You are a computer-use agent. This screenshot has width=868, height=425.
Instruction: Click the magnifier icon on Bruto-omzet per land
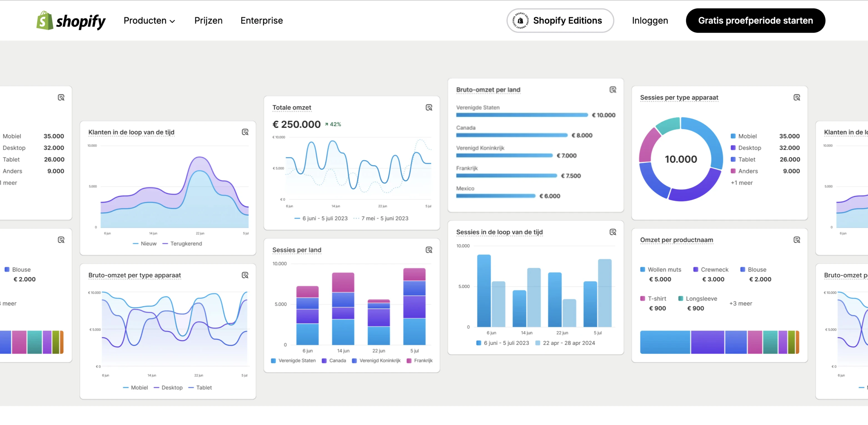coord(613,90)
